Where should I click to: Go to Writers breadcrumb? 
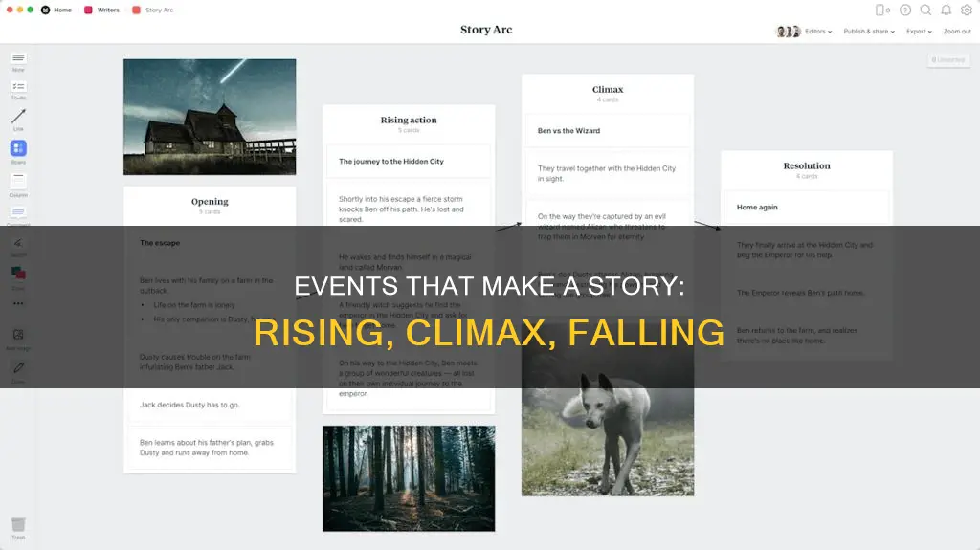(101, 10)
